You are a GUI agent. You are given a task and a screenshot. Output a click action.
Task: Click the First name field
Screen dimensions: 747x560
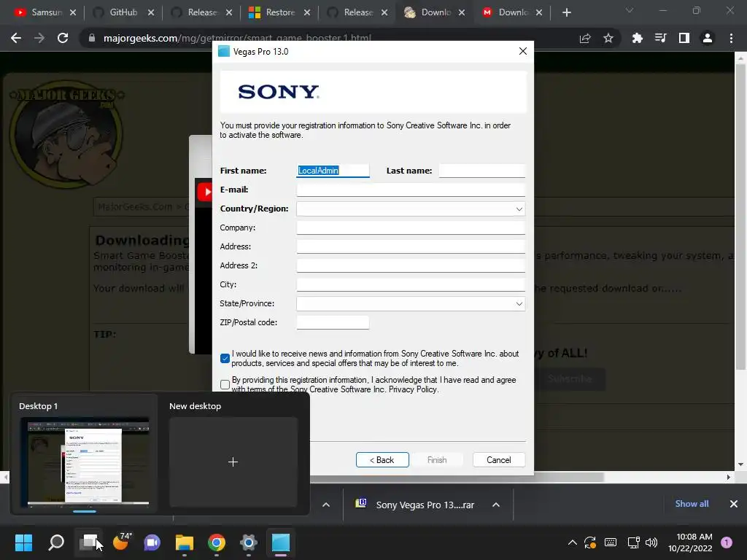pos(333,171)
